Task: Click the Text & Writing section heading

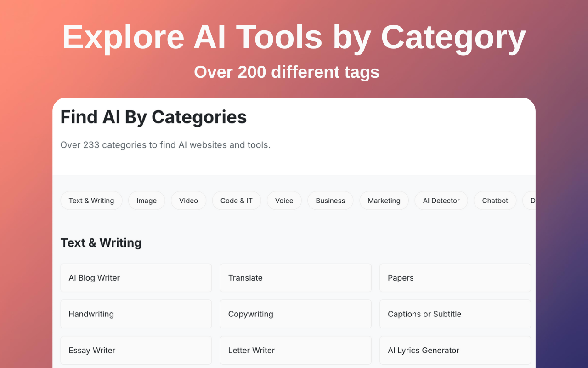Action: coord(101,242)
